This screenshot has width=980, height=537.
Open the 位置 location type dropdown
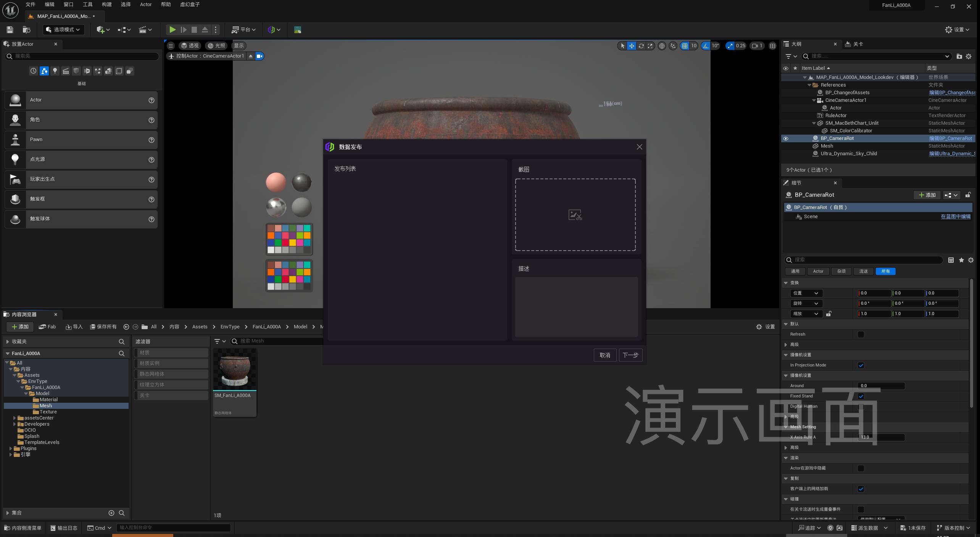pos(806,293)
